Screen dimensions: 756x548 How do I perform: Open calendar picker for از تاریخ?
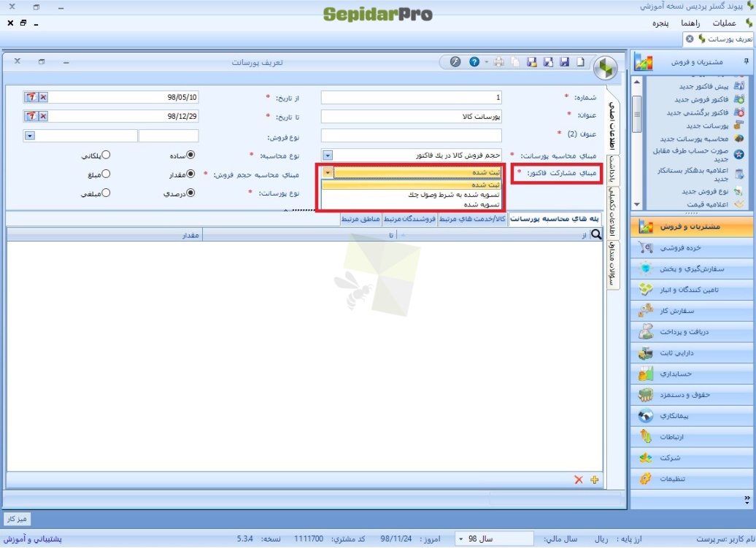pyautogui.click(x=31, y=97)
